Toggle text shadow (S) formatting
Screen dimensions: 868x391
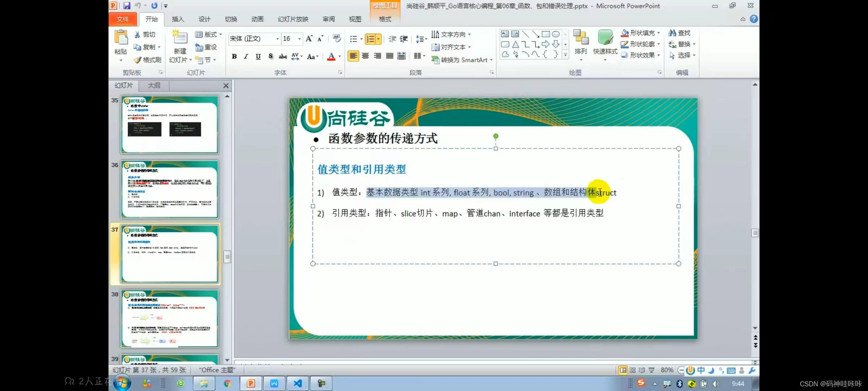(271, 56)
